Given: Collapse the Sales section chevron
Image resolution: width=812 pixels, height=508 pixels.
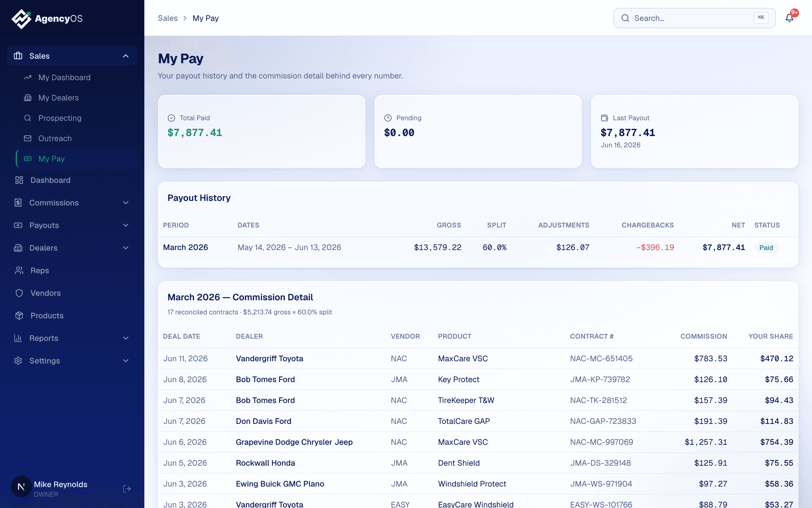Looking at the screenshot, I should pos(126,56).
